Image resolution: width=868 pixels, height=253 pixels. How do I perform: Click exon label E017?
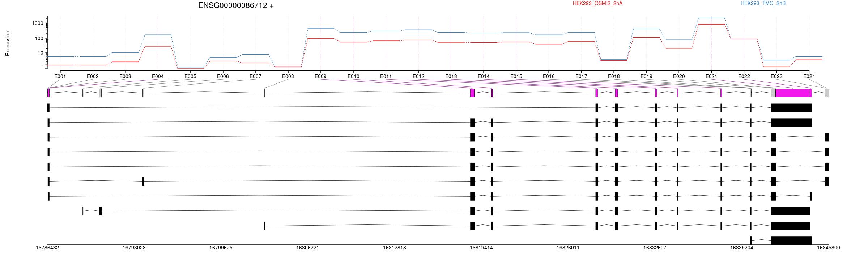point(581,76)
